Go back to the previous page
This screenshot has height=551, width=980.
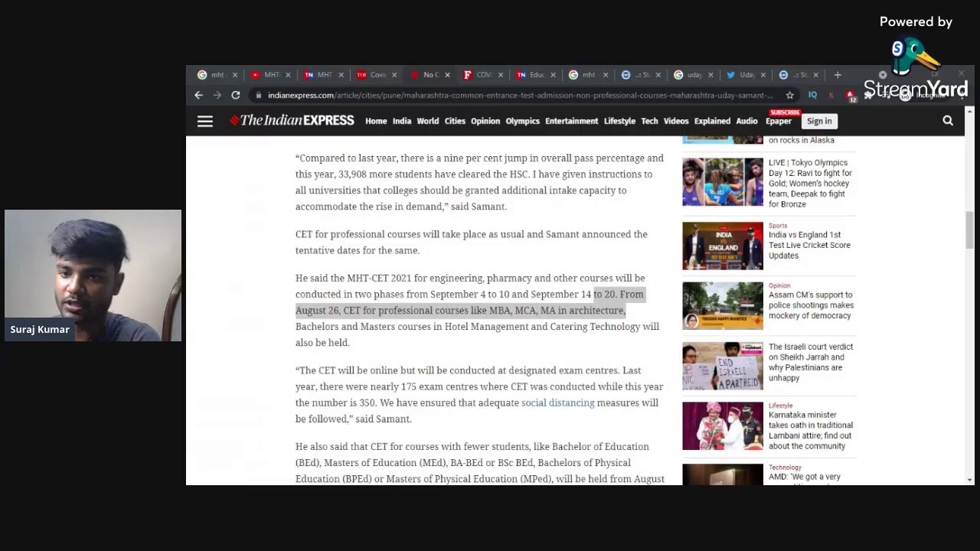198,95
